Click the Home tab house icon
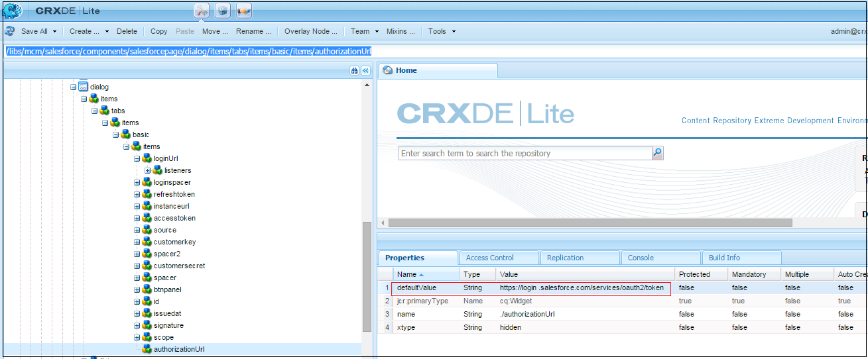This screenshot has width=868, height=359. (388, 70)
